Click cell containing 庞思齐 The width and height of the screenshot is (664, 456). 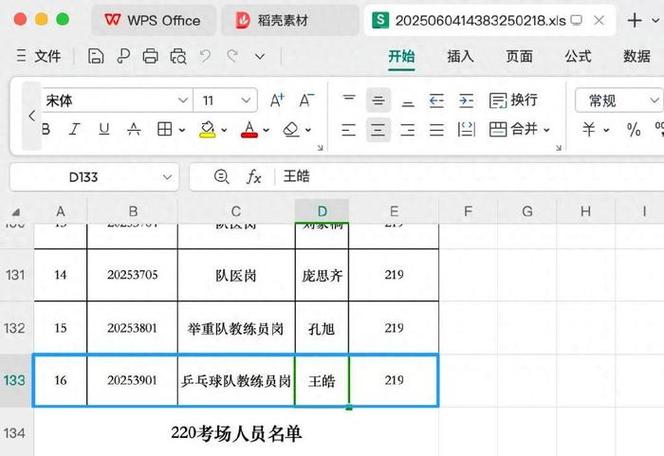coord(322,275)
